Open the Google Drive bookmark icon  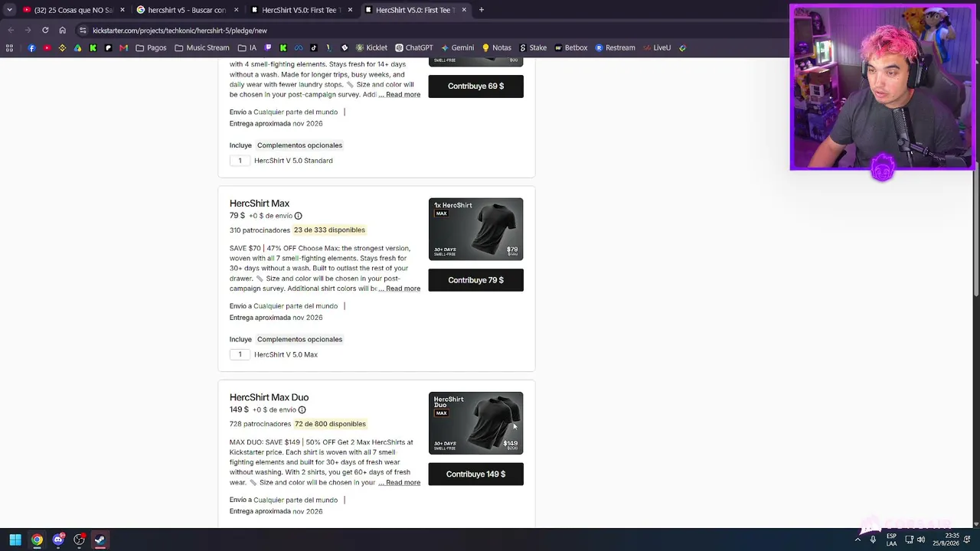pos(77,47)
